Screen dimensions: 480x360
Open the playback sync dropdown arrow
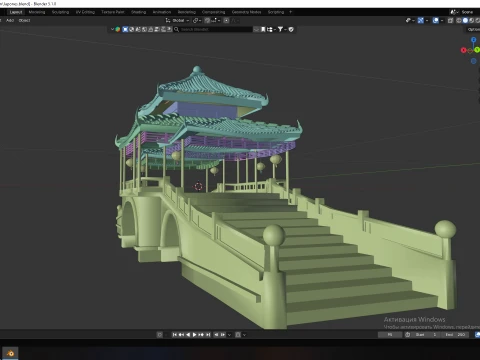244,335
